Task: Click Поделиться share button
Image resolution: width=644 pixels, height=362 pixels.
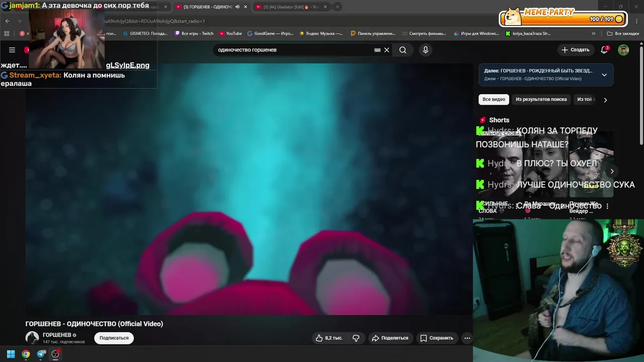Action: pyautogui.click(x=390, y=338)
